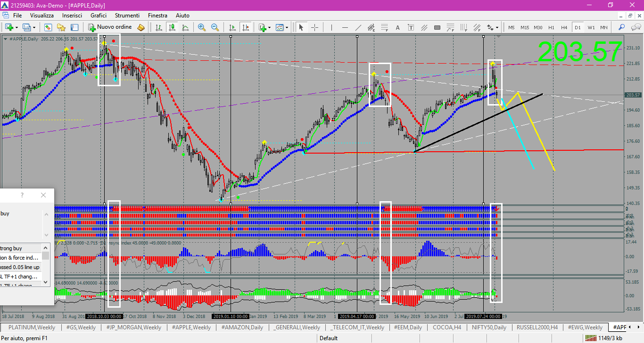Open the Grafici menu

point(99,16)
